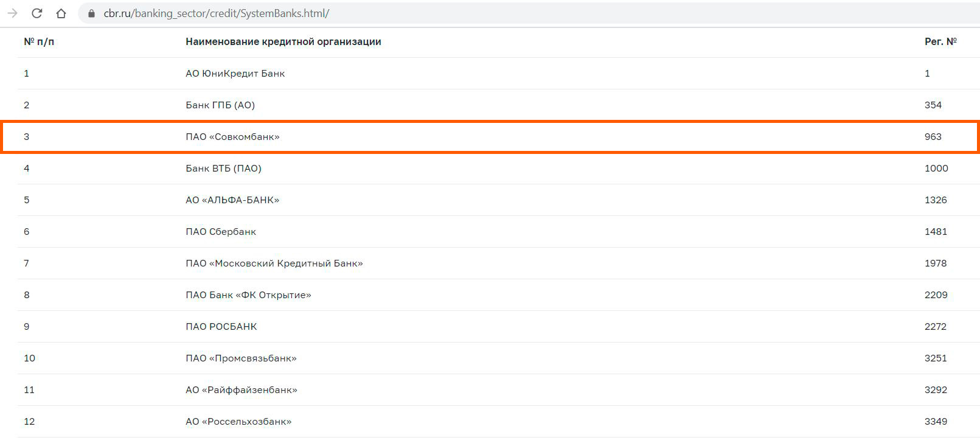Screen dimensions: 980x443
Task: Select 'ПАО Банк «ФК Открытие»' cell
Action: click(x=248, y=295)
